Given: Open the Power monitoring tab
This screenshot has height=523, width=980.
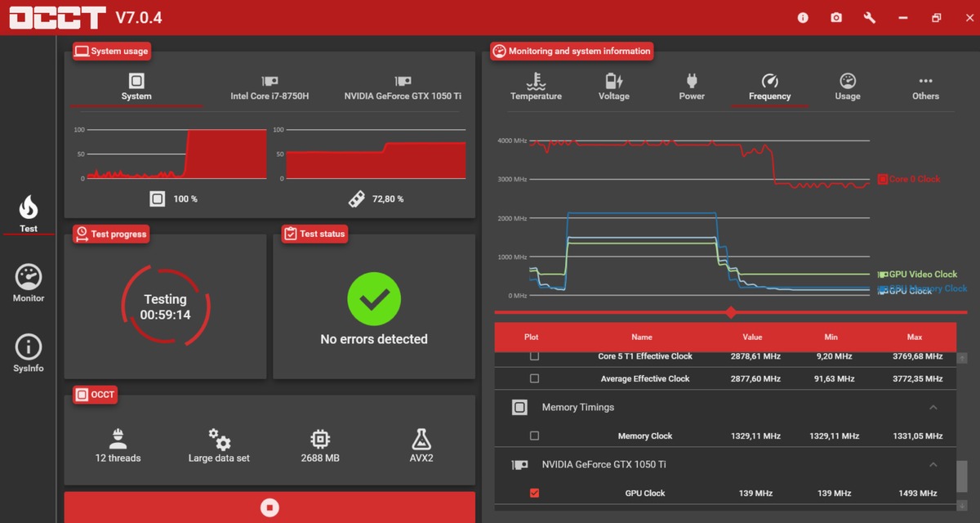Looking at the screenshot, I should pos(692,87).
